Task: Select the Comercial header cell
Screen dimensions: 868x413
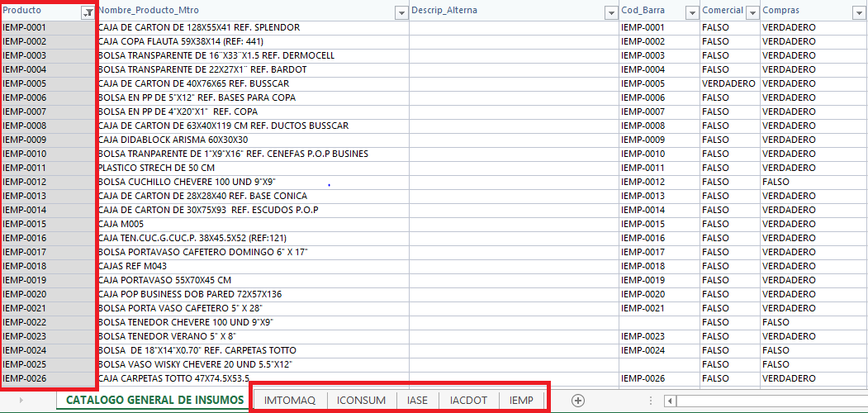Action: click(x=729, y=11)
